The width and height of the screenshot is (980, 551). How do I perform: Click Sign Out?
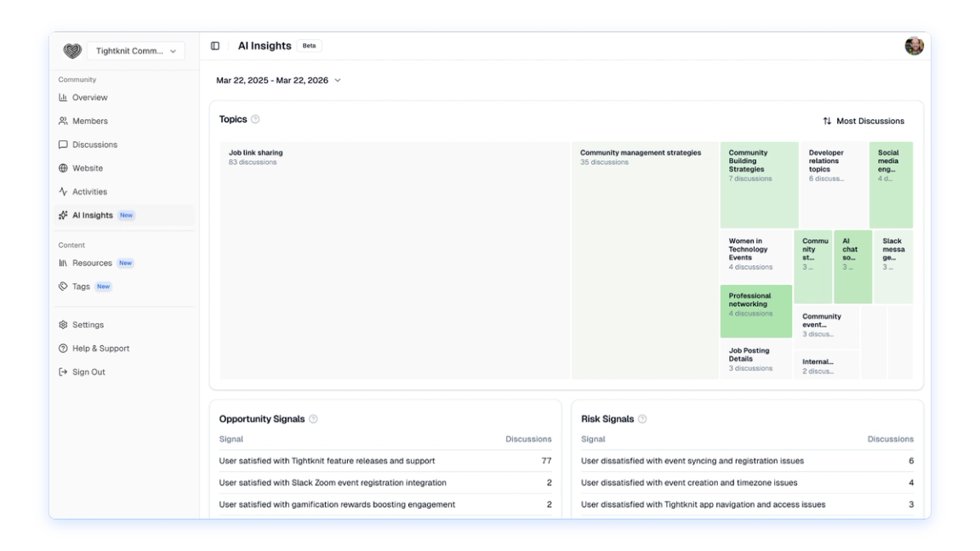(x=123, y=372)
